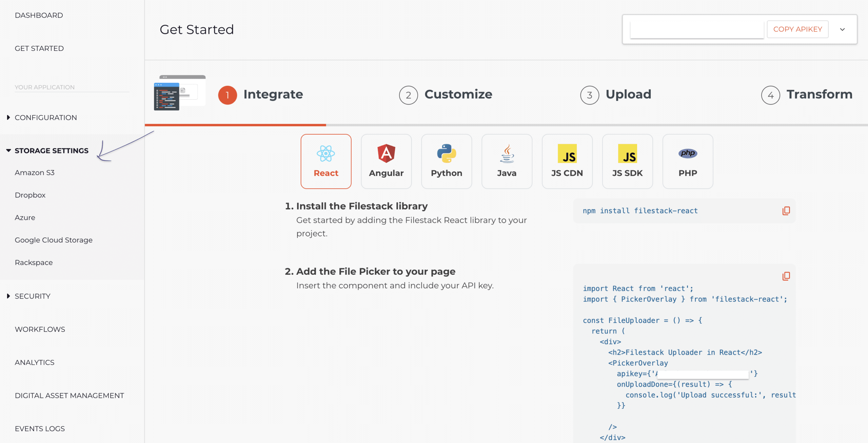
Task: Expand the Configuration section arrow
Action: [x=8, y=117]
